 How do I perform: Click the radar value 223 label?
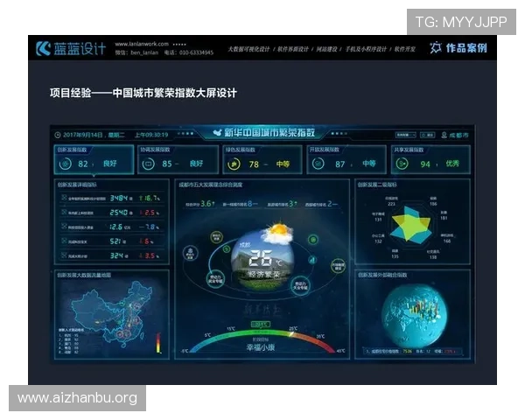point(391,204)
